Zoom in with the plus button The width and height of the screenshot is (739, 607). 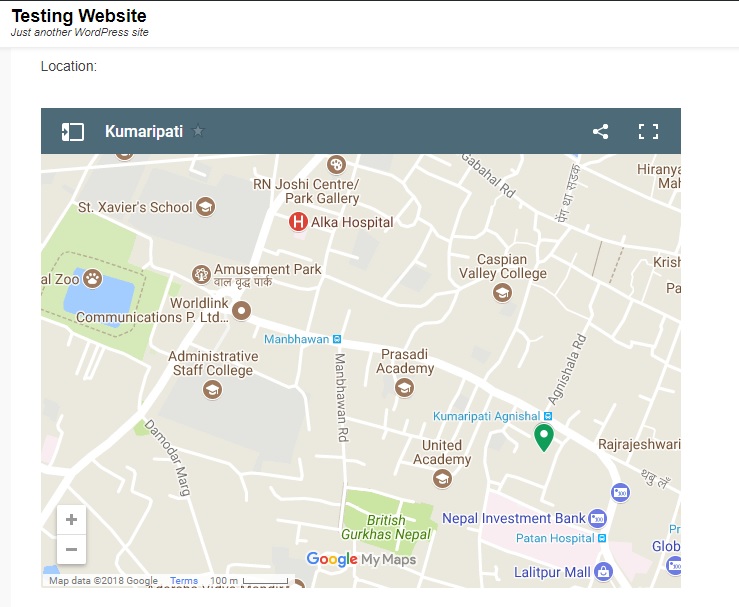tap(72, 520)
